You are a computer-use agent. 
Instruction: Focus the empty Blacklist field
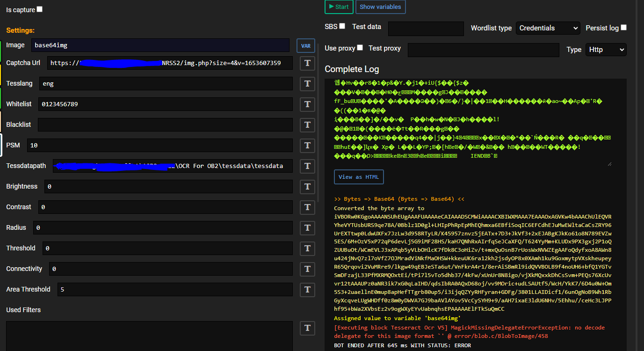(165, 125)
